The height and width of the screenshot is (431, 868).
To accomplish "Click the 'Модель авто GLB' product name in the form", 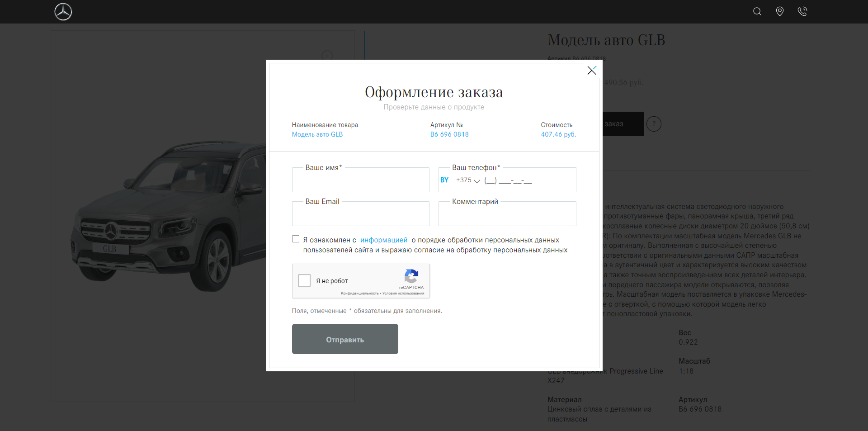I will [317, 134].
